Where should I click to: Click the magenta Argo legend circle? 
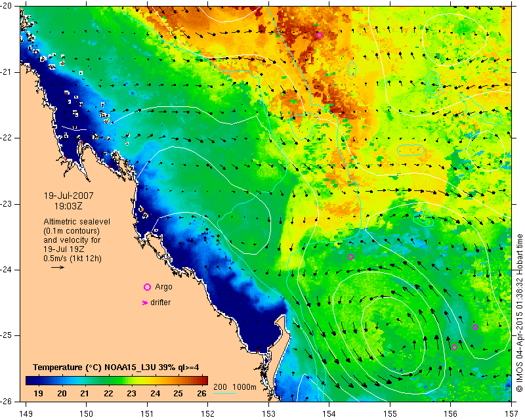pyautogui.click(x=147, y=287)
